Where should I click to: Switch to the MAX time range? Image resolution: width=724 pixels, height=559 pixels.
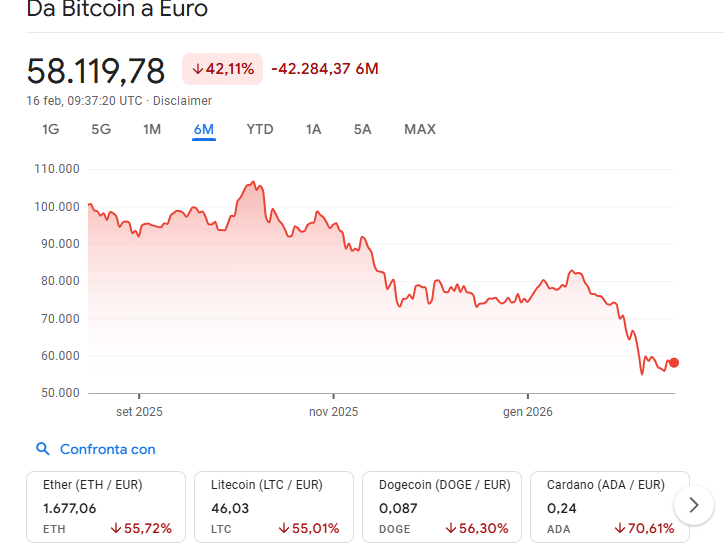pos(420,129)
